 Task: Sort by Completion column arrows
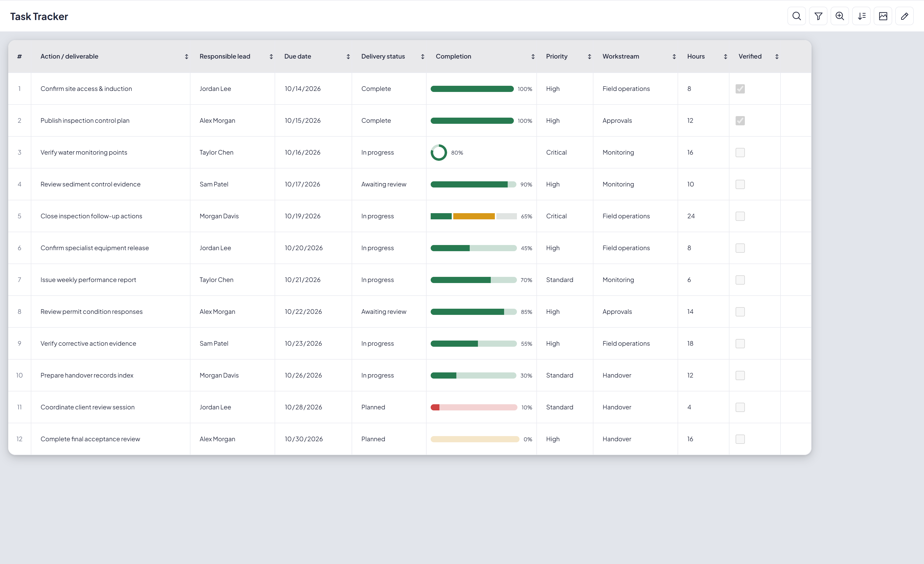point(533,57)
